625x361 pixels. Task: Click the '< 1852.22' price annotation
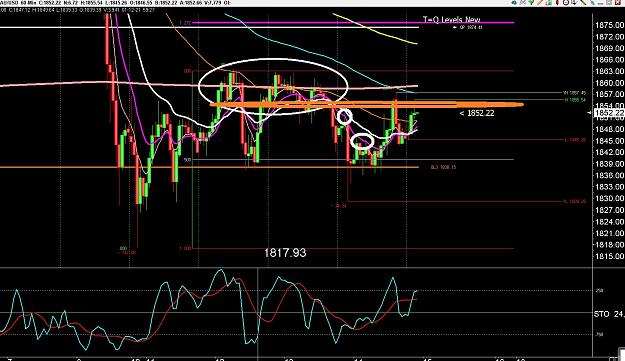point(477,113)
